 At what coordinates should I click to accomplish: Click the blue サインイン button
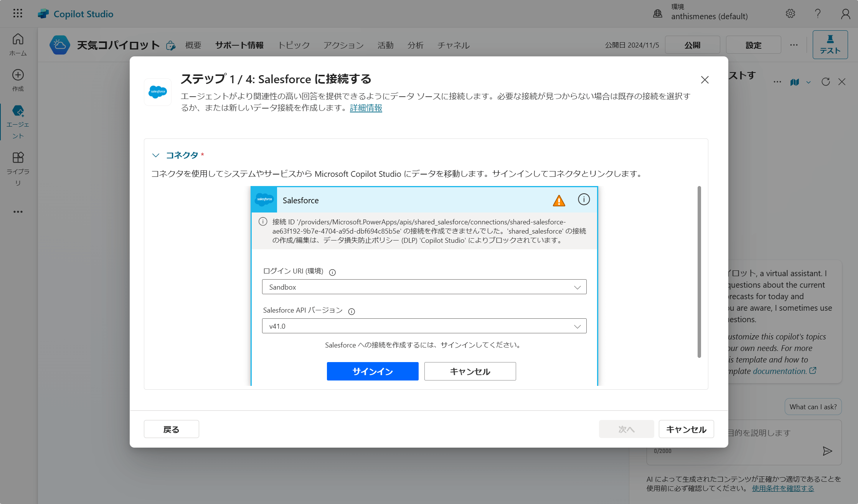[373, 371]
